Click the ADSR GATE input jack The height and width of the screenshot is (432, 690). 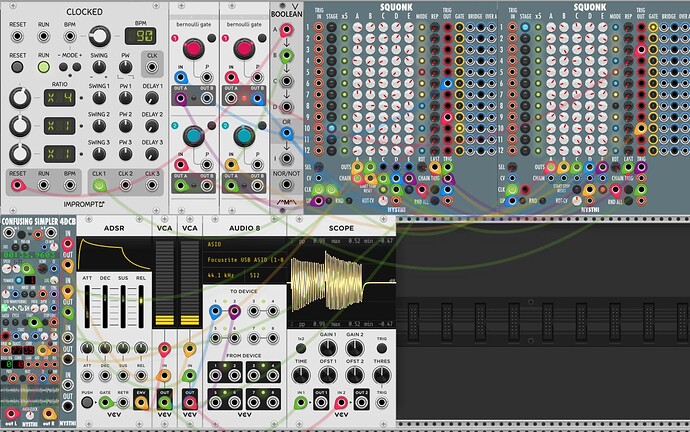105,402
